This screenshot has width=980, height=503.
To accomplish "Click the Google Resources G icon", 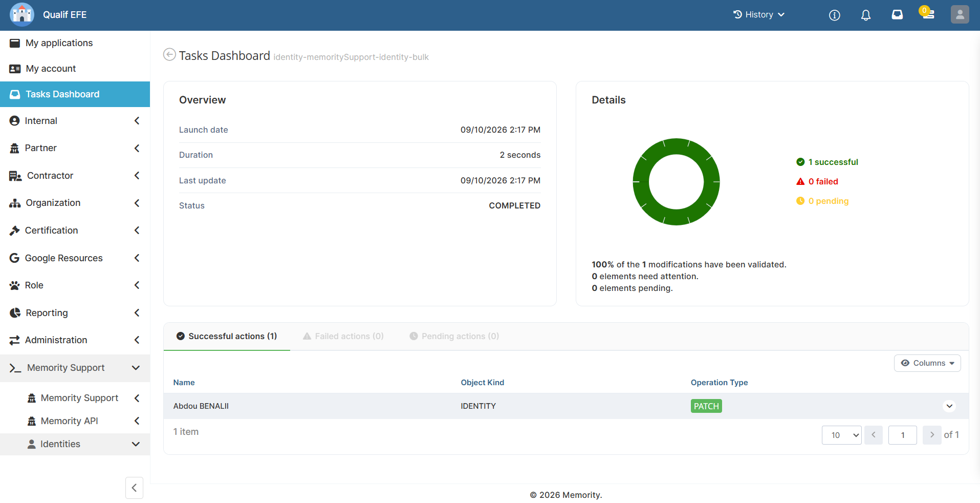I will coord(14,258).
